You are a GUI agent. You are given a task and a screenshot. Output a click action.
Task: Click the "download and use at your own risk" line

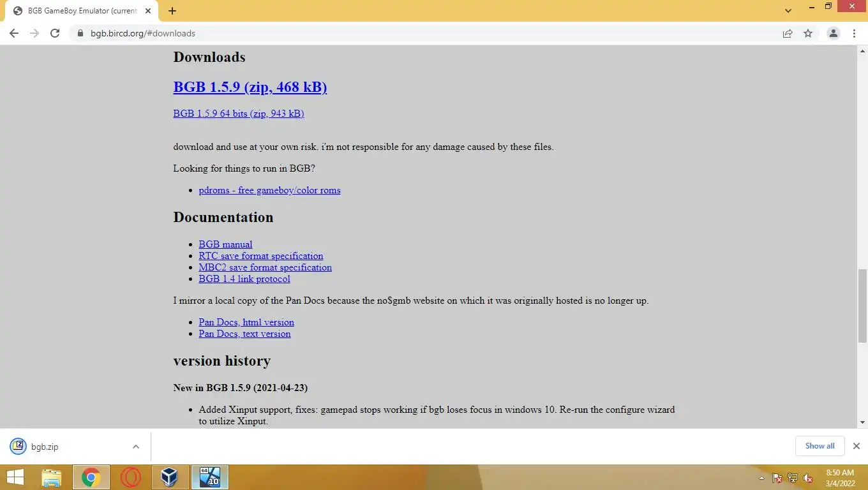click(363, 147)
